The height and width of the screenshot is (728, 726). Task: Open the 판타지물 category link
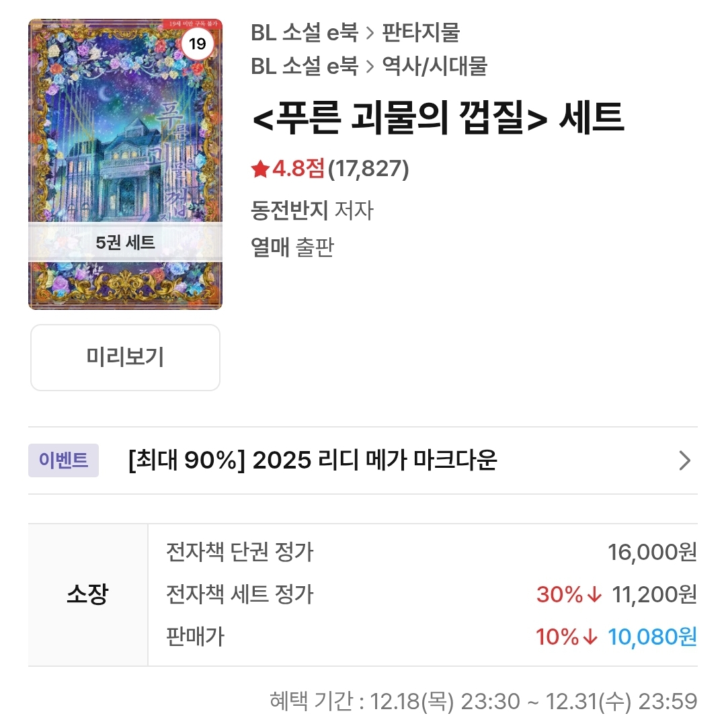[x=421, y=33]
